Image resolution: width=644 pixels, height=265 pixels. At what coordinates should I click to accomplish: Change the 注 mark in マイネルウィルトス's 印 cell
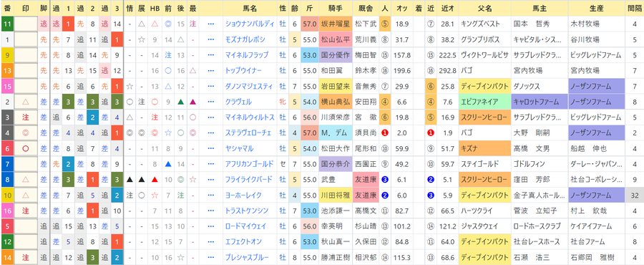click(26, 117)
